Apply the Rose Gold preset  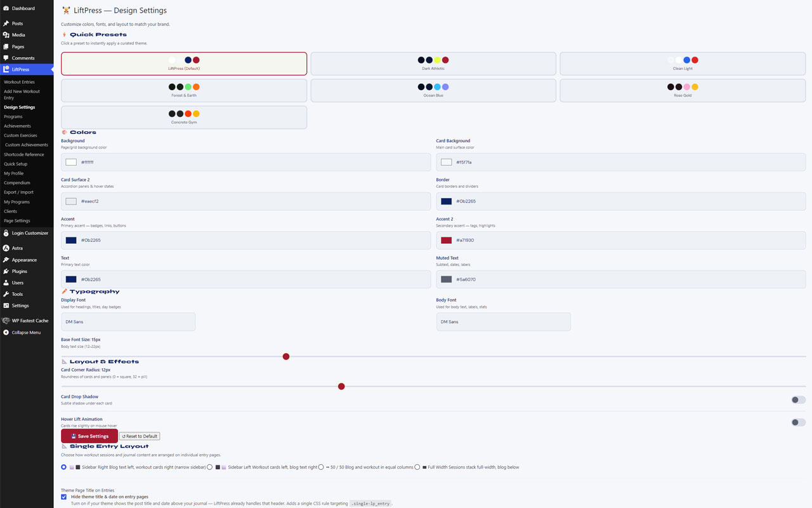[x=683, y=90]
